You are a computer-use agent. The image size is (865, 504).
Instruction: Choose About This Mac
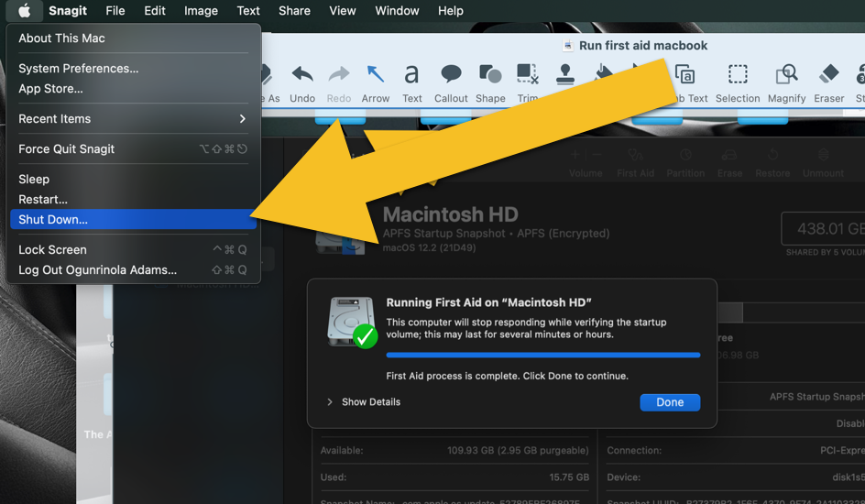[133, 38]
